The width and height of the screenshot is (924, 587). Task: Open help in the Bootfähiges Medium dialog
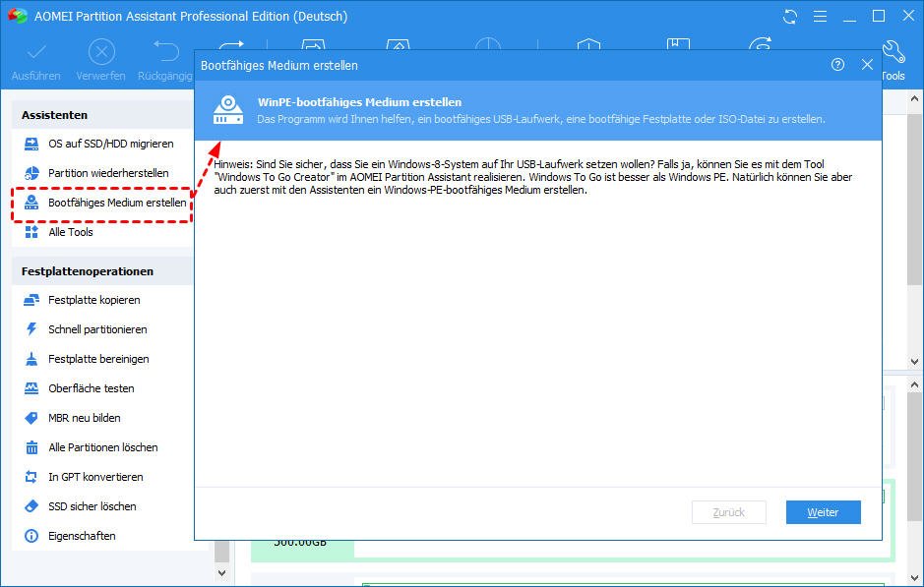point(837,65)
